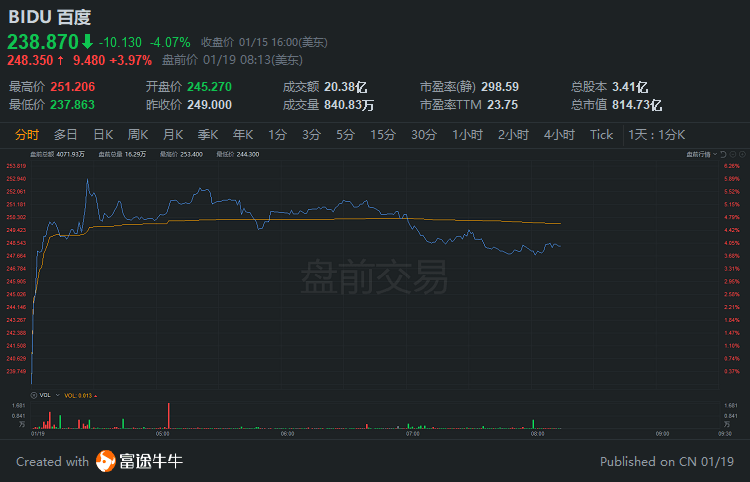Viewport: 750px width, 482px height.
Task: Click the chart reset (undo) arrow icon
Action: click(723, 154)
